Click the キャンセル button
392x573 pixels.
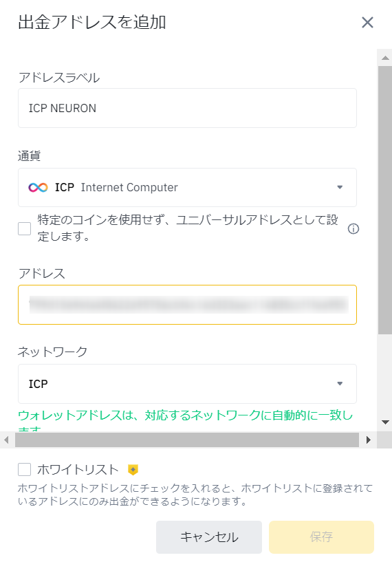click(x=209, y=537)
